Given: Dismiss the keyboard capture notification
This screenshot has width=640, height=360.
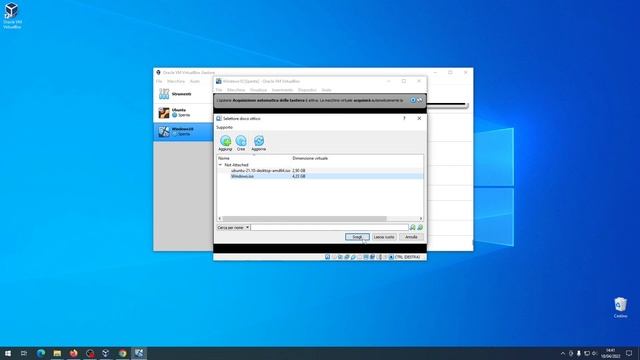Looking at the screenshot, I should click(x=413, y=100).
